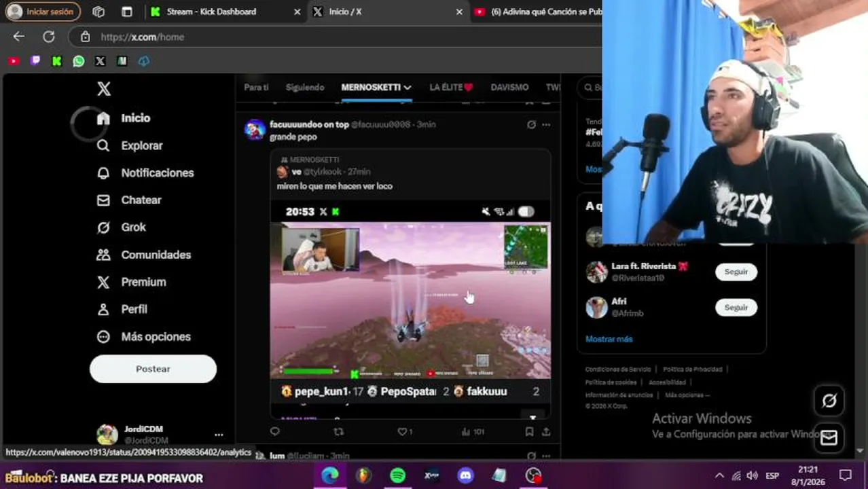
Task: Expand the MERNOSKETTI tab chevron
Action: pos(408,88)
